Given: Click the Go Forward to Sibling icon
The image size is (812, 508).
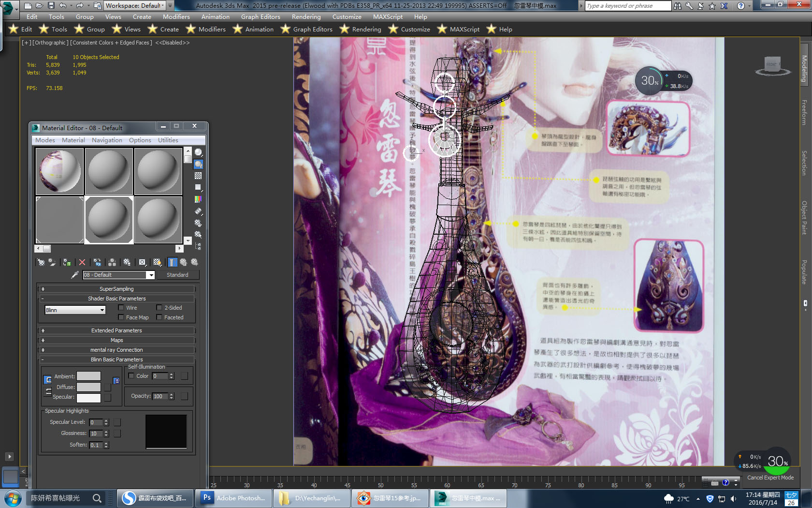Looking at the screenshot, I should (194, 262).
